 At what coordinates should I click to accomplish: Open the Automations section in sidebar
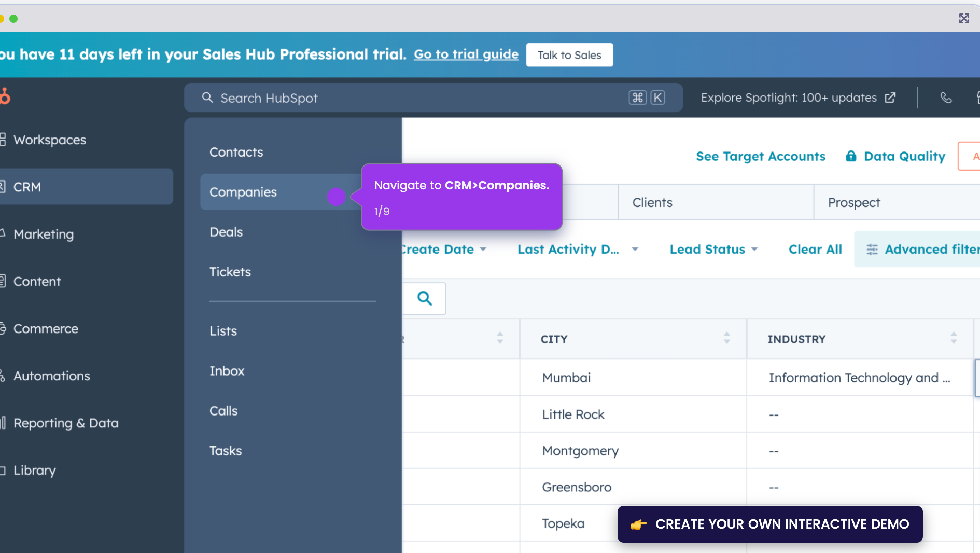pos(52,376)
